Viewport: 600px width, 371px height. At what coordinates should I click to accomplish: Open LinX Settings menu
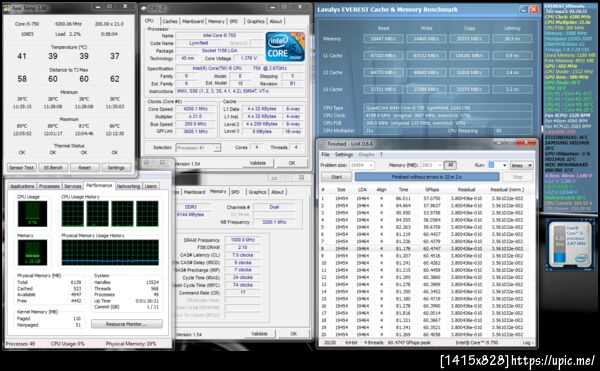coord(344,155)
